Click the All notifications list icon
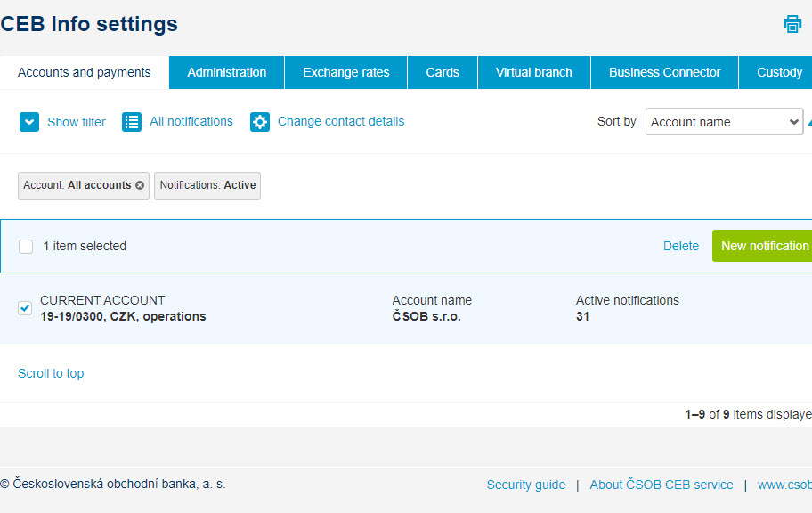Screen dimensions: 812x513 click(x=132, y=122)
